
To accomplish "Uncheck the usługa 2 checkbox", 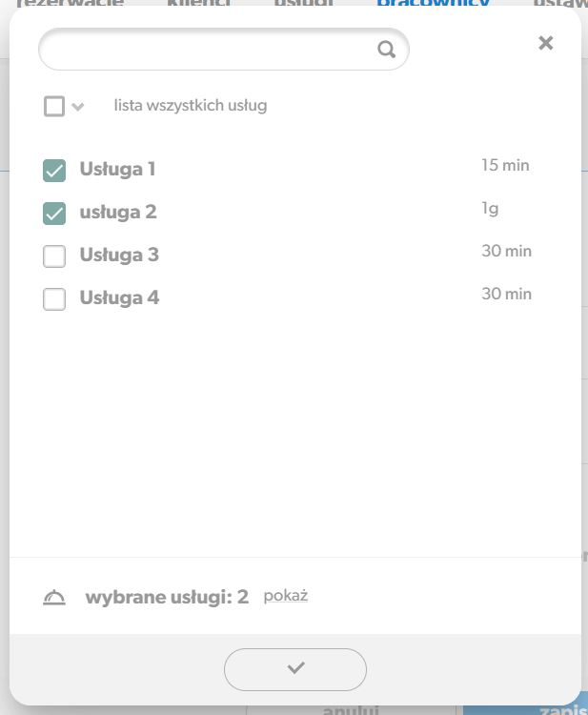I will pos(54,214).
